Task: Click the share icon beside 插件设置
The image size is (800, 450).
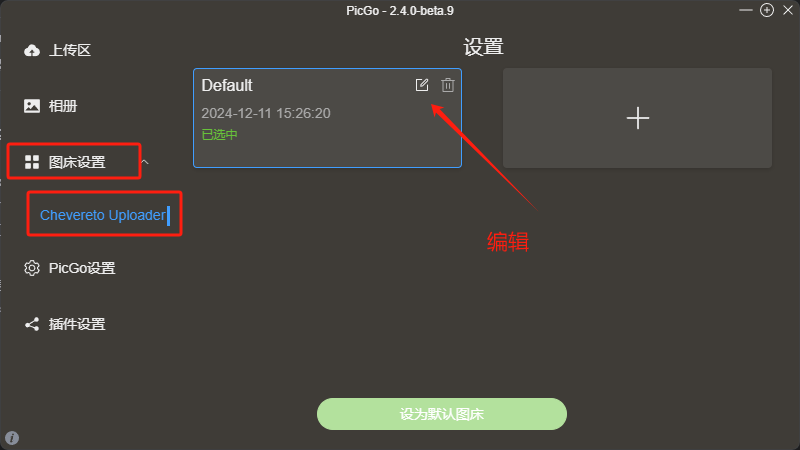Action: 32,324
